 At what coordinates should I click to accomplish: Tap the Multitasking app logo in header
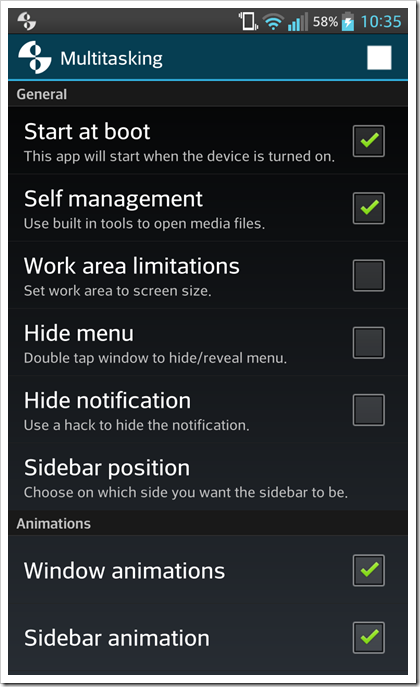(x=35, y=57)
